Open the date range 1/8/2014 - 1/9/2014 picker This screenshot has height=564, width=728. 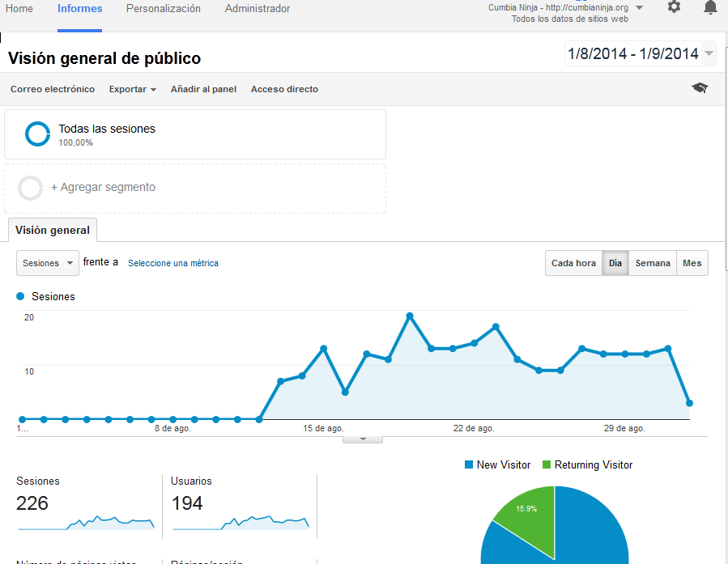coord(640,53)
